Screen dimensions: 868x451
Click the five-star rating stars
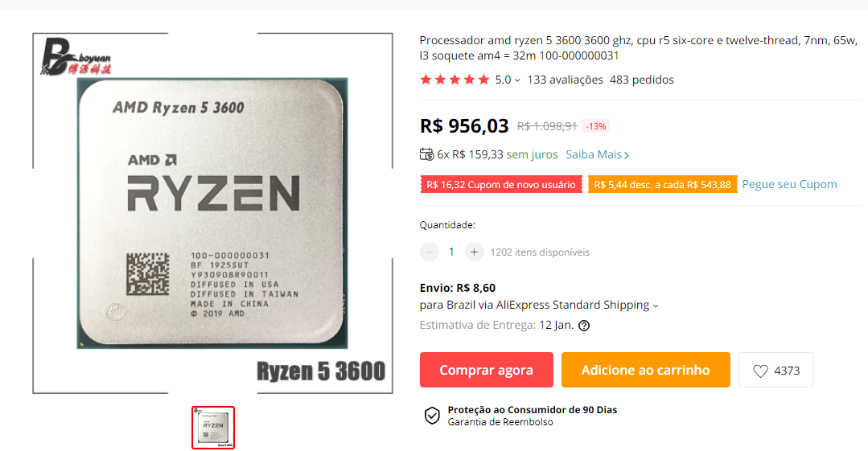tap(455, 80)
